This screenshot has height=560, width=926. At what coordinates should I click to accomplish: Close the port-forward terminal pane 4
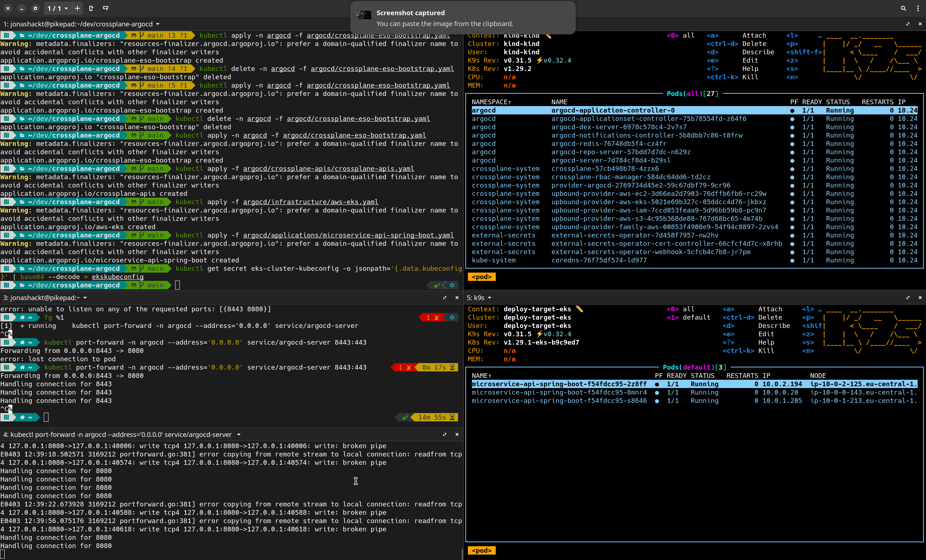(x=457, y=434)
